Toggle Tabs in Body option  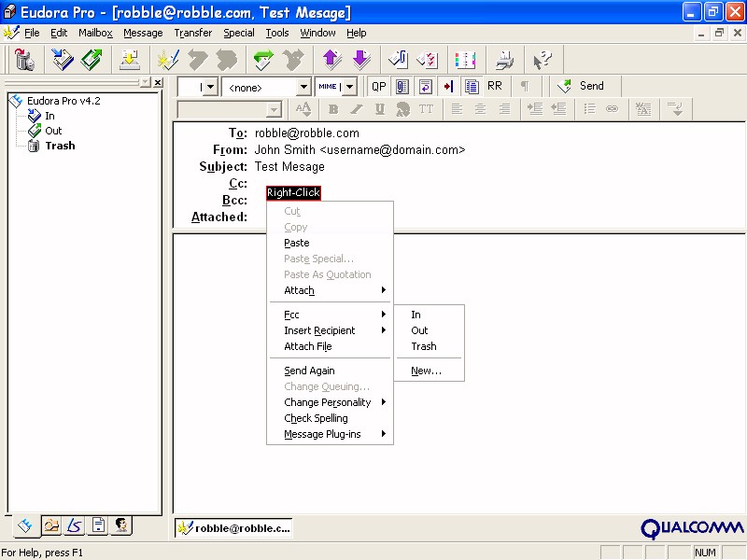point(448,86)
